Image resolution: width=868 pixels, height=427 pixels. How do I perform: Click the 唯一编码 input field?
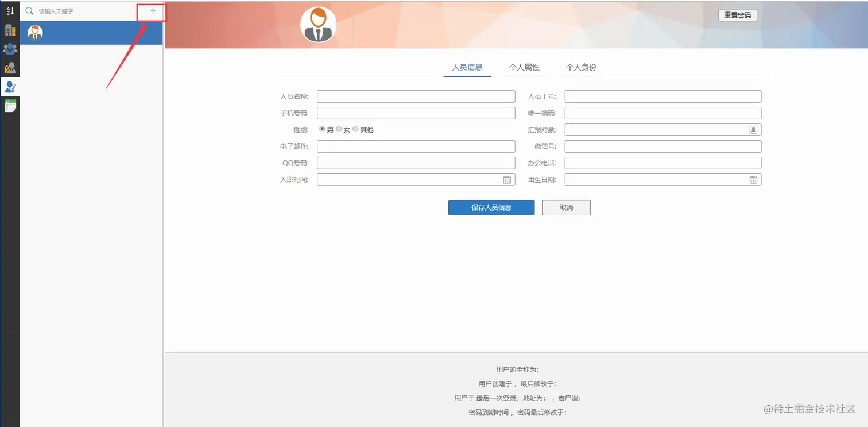coord(663,113)
